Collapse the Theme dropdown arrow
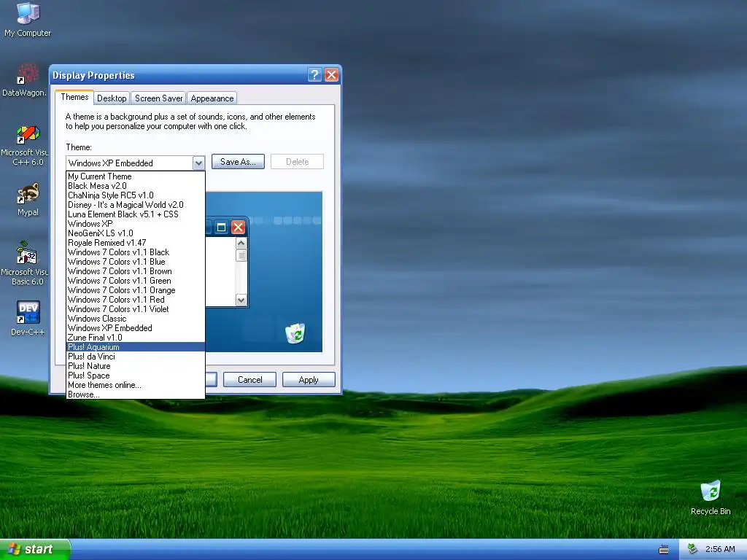Screen dimensions: 747x560 (198, 163)
